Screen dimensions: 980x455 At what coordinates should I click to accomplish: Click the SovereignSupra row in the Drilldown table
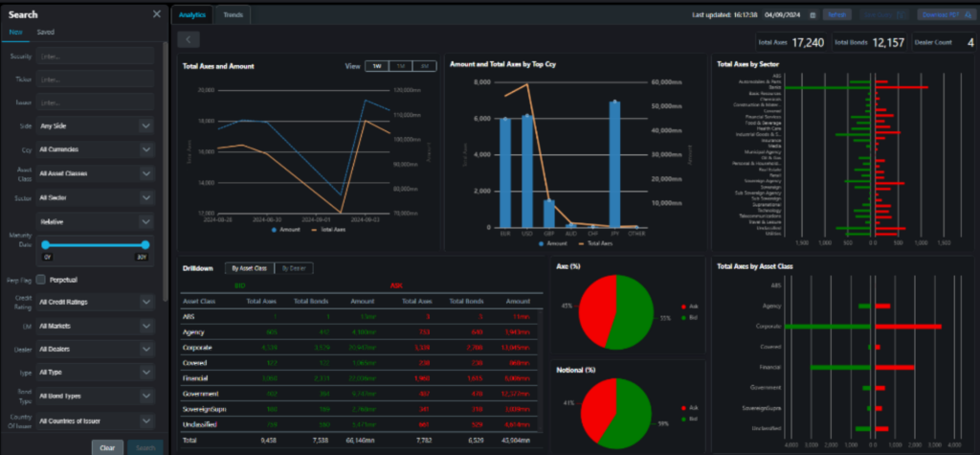[x=361, y=409]
